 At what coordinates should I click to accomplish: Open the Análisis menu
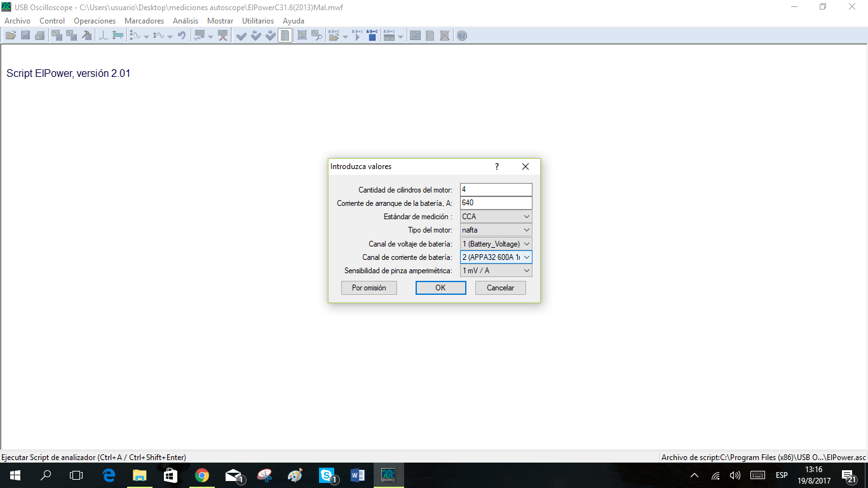click(186, 21)
